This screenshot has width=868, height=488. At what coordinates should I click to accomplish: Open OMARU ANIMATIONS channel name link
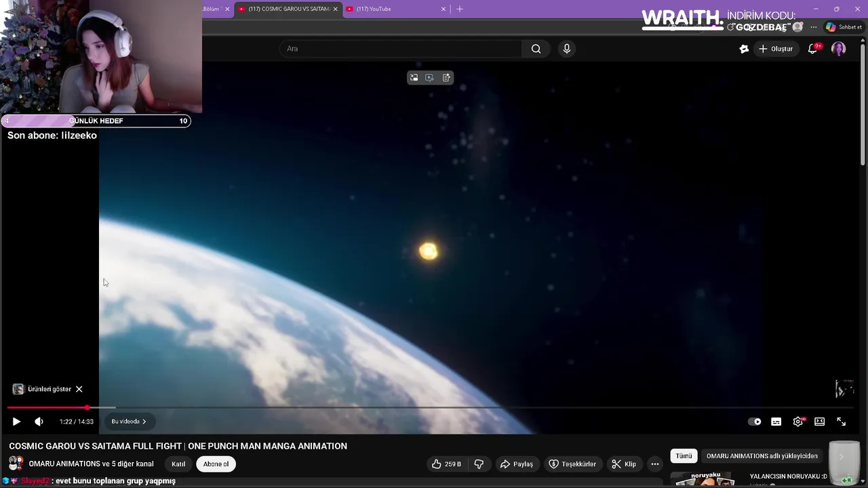pyautogui.click(x=91, y=464)
